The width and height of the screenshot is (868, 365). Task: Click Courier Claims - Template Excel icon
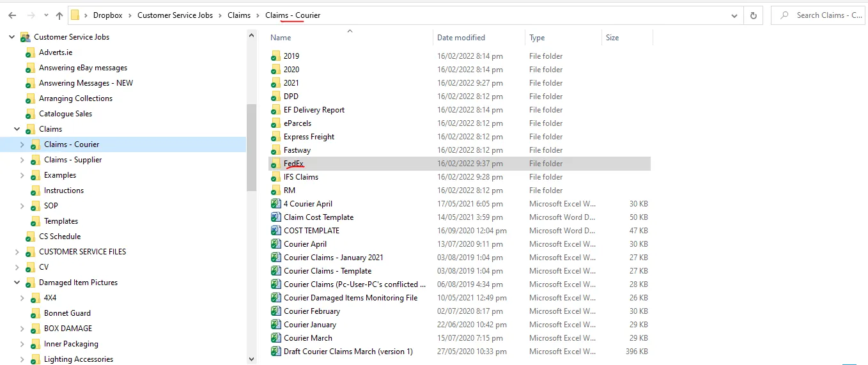click(x=275, y=271)
